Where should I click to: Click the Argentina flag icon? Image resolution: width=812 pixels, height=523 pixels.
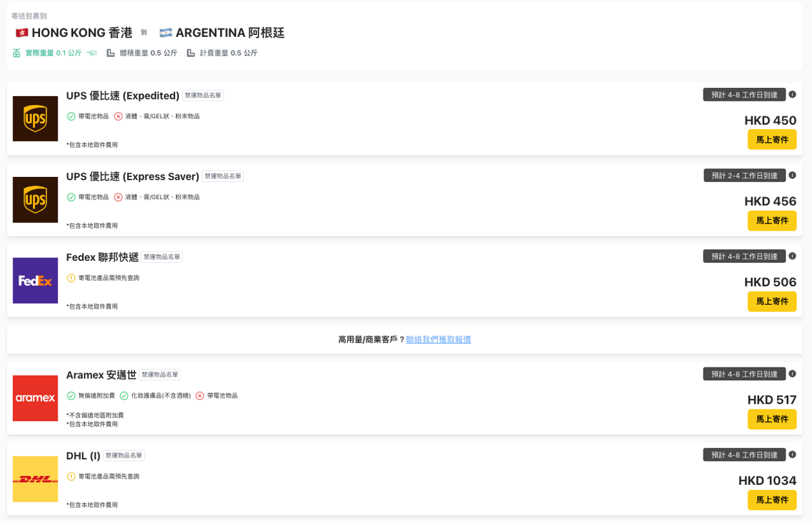pyautogui.click(x=166, y=32)
